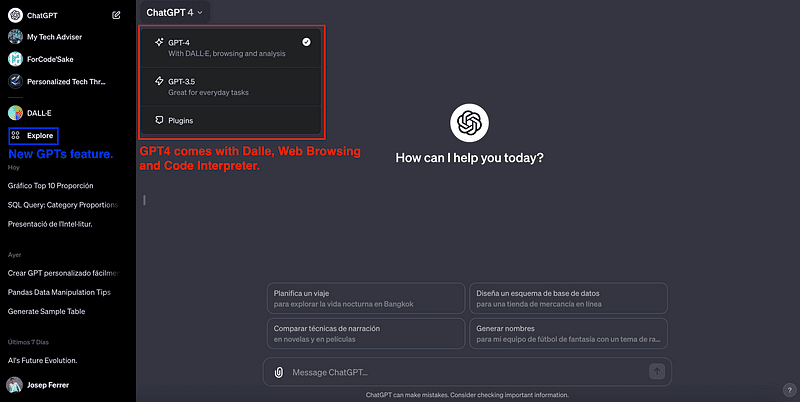Click the ChatGPT logo in sidebar
The image size is (800, 402).
(15, 15)
